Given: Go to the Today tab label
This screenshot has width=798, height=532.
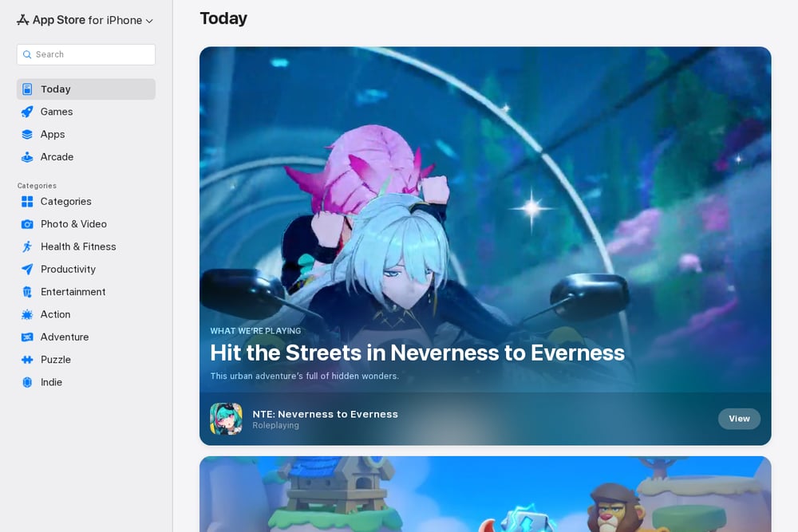Looking at the screenshot, I should [x=56, y=89].
